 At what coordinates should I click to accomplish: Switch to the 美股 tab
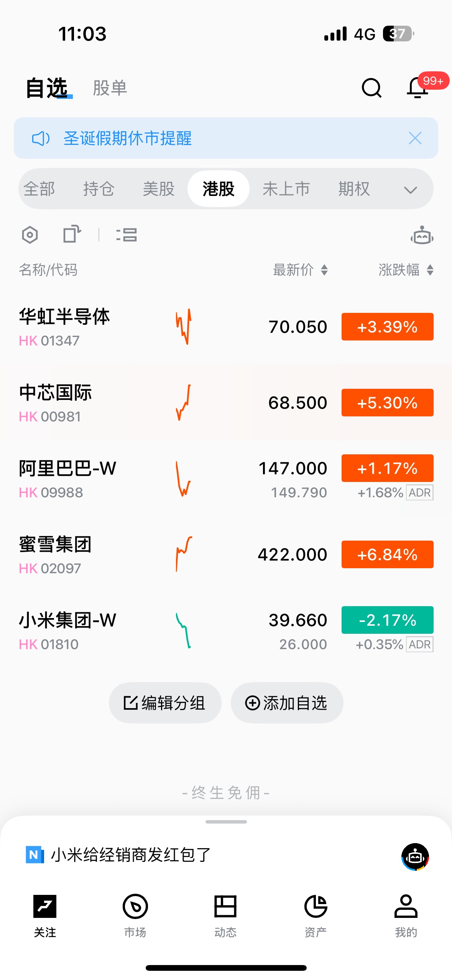(158, 189)
